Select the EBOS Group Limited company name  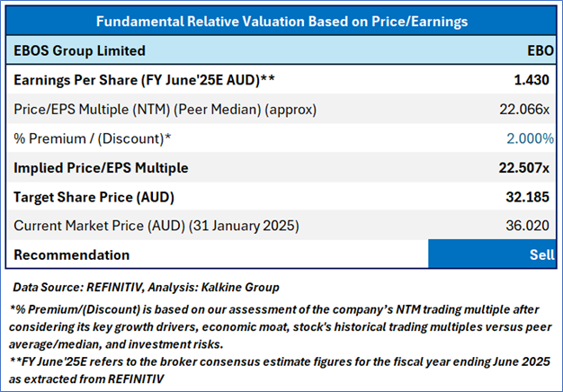point(79,50)
